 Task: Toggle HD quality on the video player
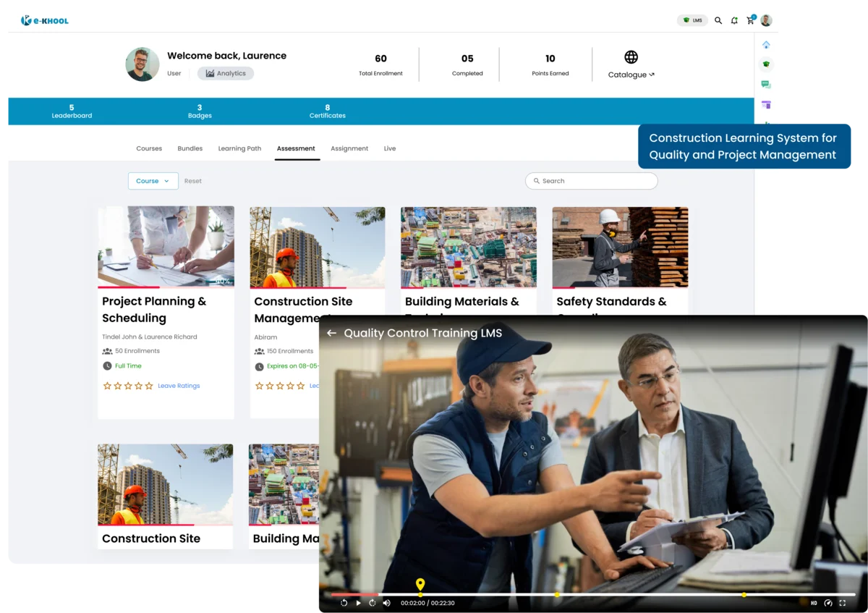tap(814, 603)
